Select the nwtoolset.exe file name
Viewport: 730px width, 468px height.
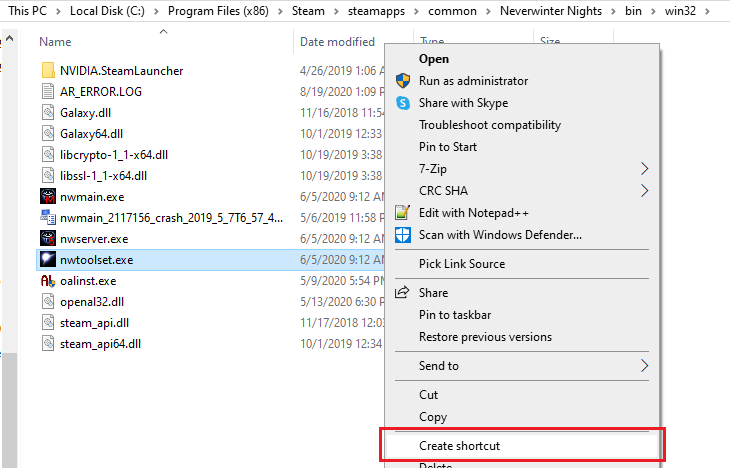click(96, 260)
